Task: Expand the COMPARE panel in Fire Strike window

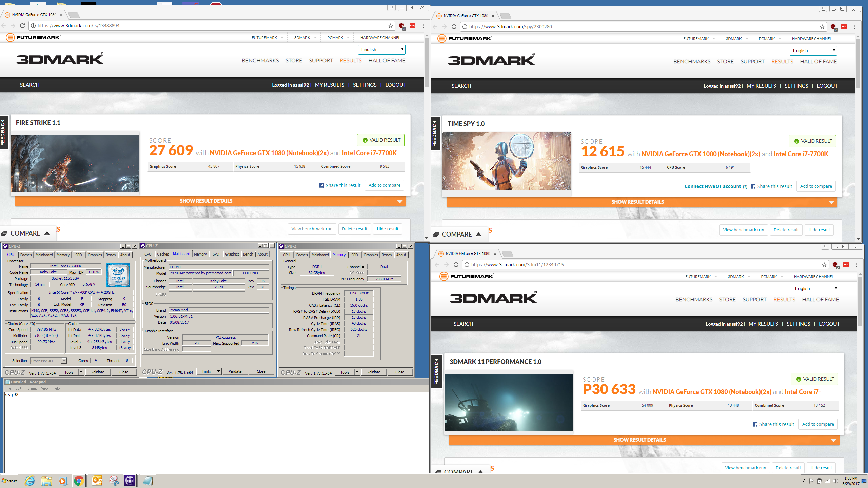Action: pos(26,233)
